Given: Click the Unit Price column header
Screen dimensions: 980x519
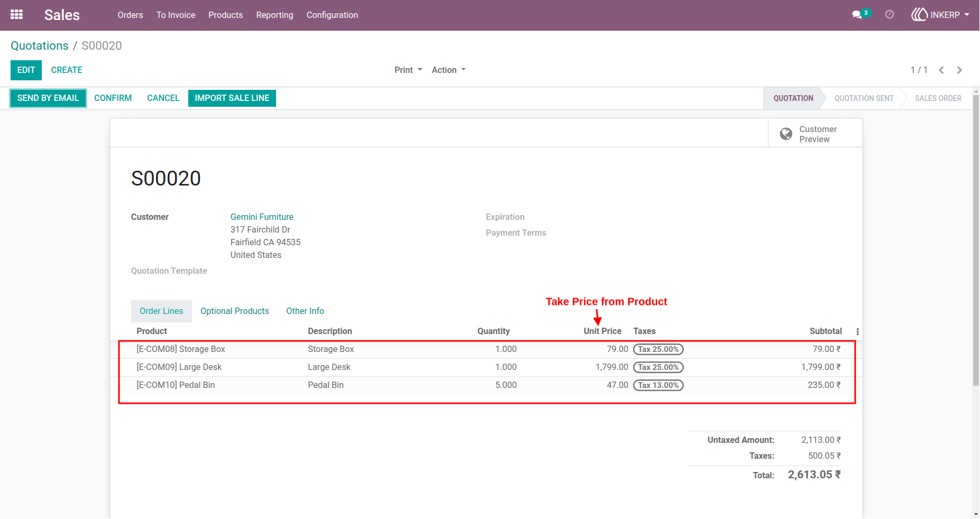Looking at the screenshot, I should (602, 331).
